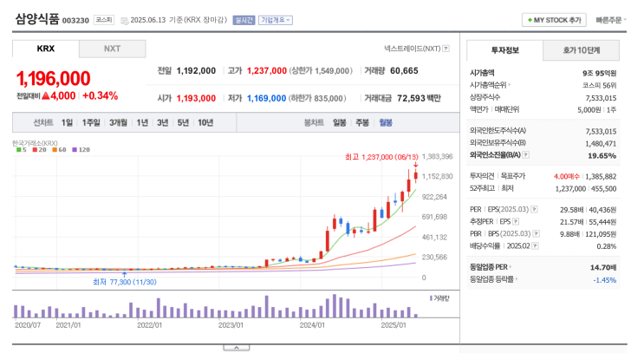
Task: Click the 외국인소진율 value 19.65%
Action: tap(602, 155)
